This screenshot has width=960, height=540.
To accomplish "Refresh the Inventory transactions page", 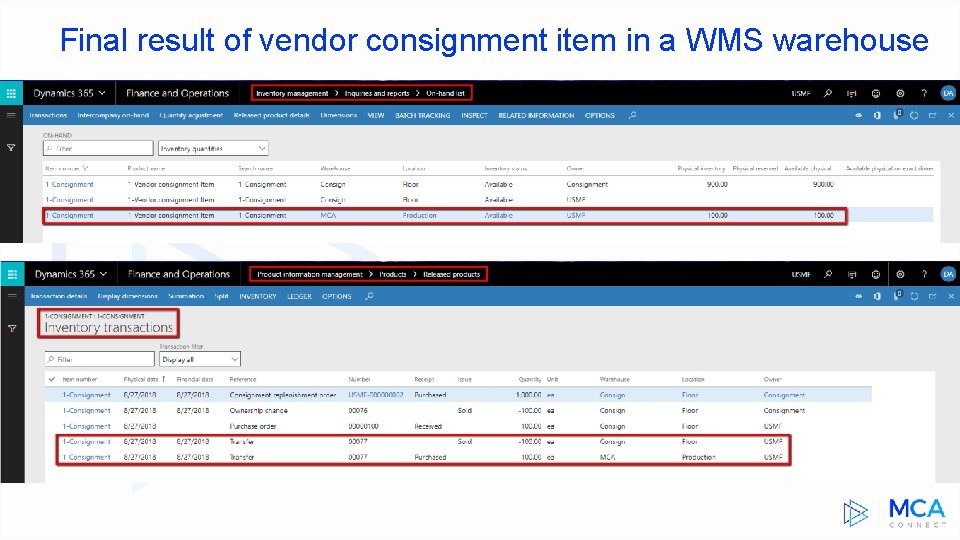I will coord(914,296).
